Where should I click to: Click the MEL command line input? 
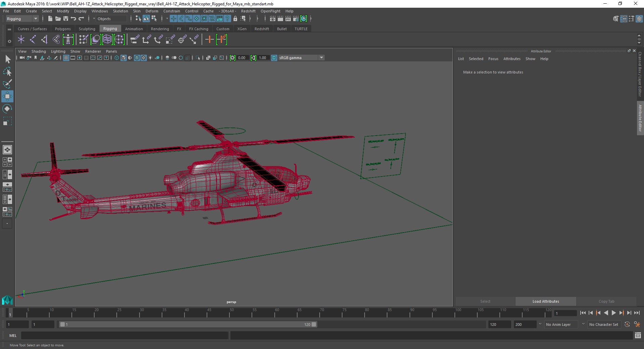125,335
